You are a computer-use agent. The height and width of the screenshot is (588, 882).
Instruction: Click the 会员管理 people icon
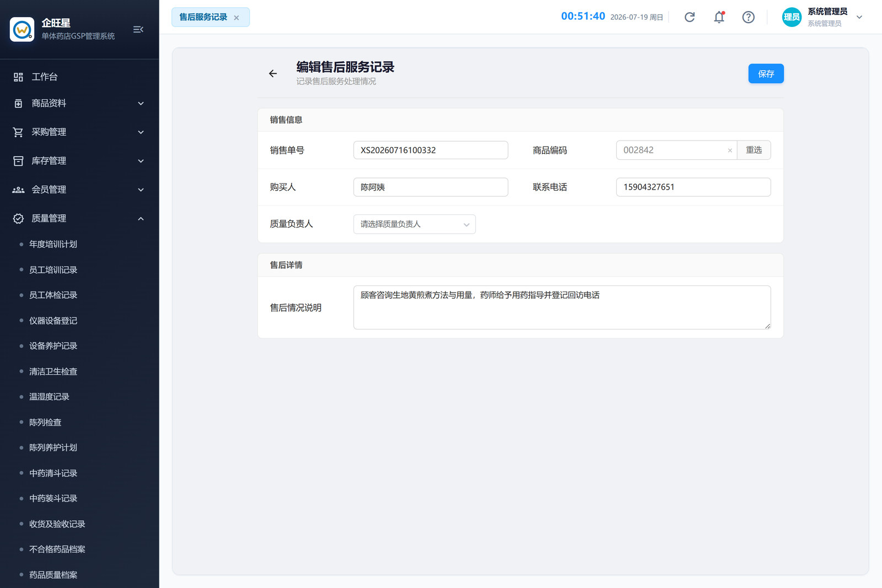pos(18,190)
